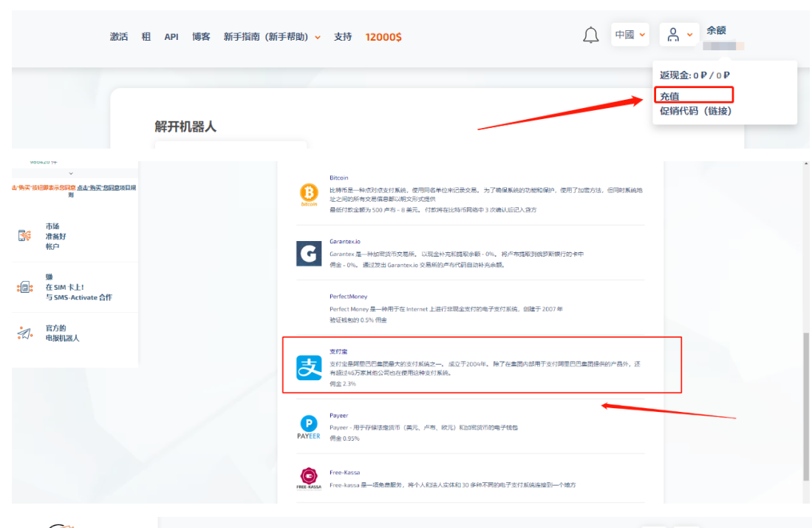Click 充值 in the account menu
This screenshot has height=528, width=812.
tap(670, 95)
